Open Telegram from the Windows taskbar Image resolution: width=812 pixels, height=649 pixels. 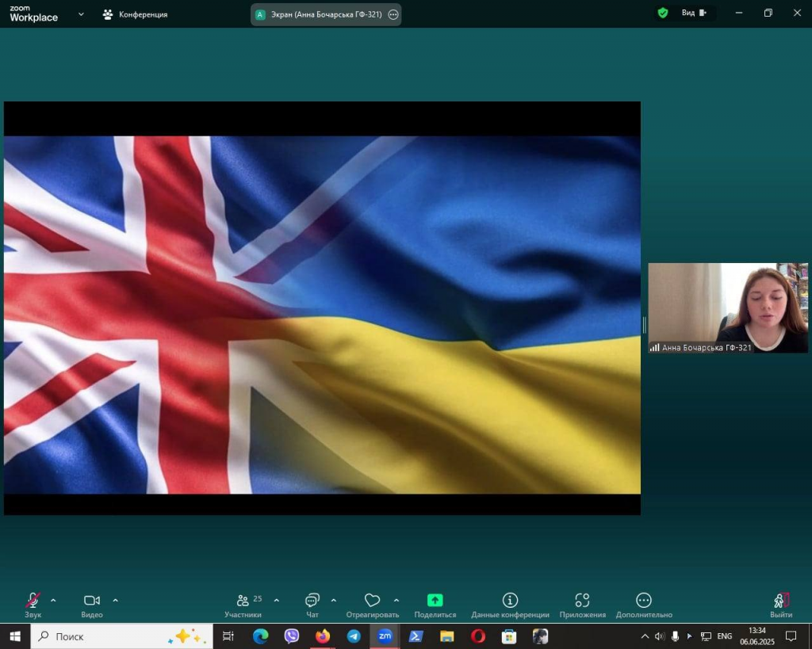click(x=354, y=636)
